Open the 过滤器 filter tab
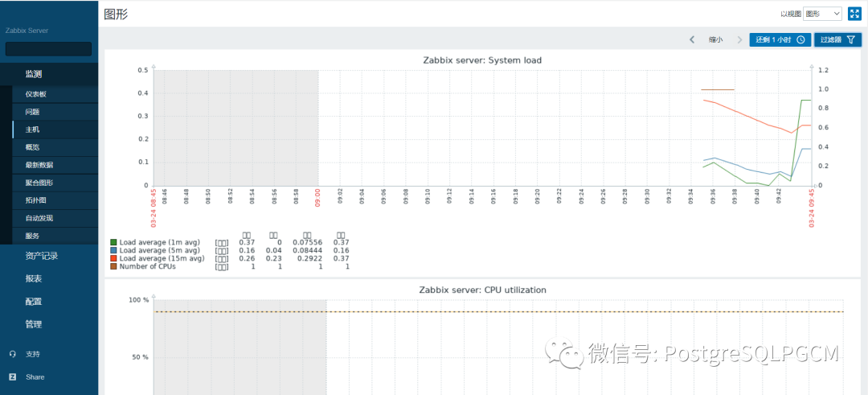The height and width of the screenshot is (395, 868). click(x=837, y=40)
